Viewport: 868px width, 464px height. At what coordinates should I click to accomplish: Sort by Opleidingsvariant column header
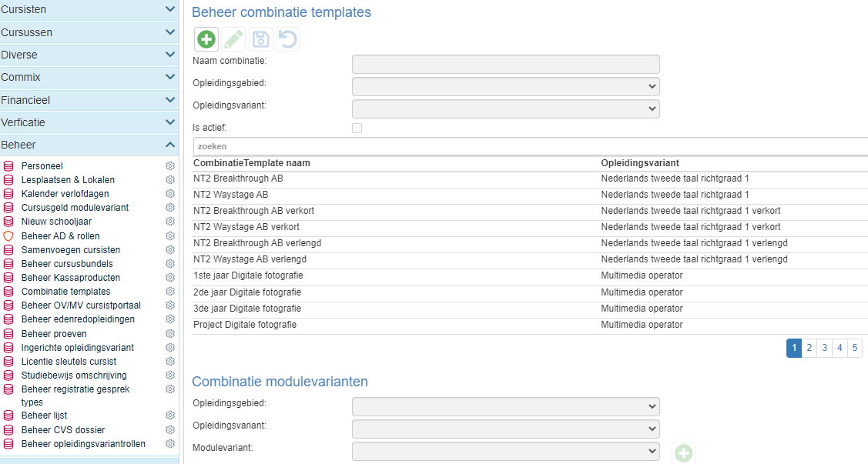(640, 163)
